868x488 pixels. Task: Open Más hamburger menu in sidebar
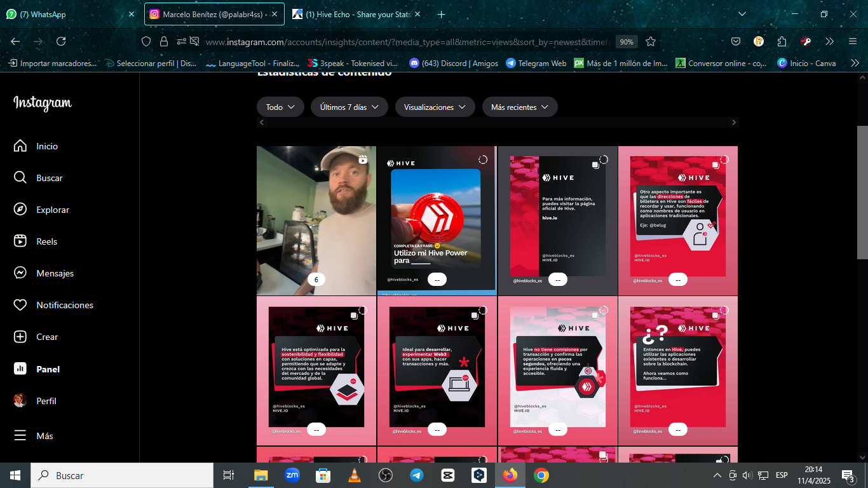pyautogui.click(x=20, y=436)
